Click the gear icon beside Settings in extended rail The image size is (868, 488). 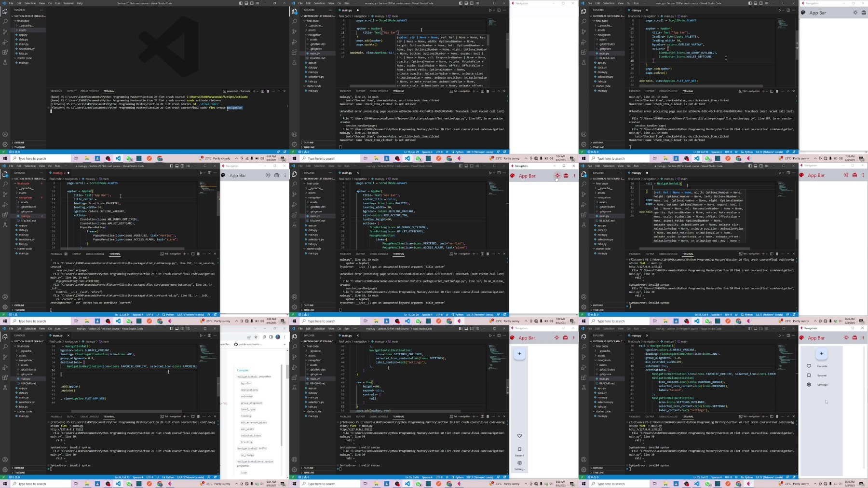click(809, 385)
